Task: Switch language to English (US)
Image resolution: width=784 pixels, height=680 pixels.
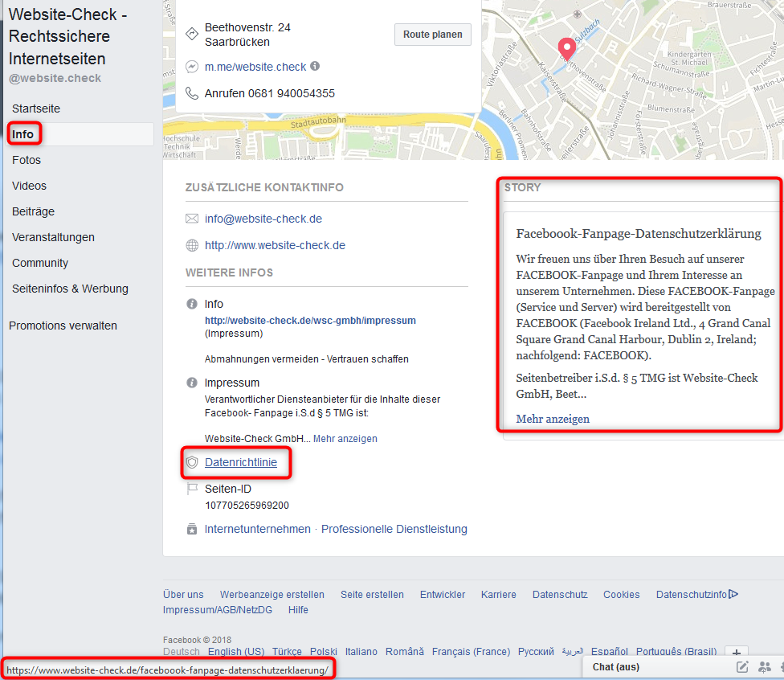Action: coord(236,652)
